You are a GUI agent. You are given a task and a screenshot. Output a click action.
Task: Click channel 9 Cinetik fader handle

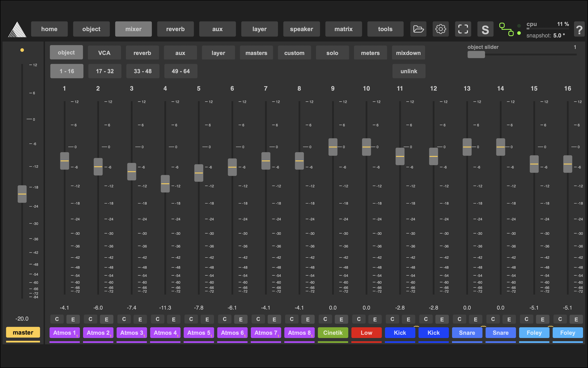(333, 147)
